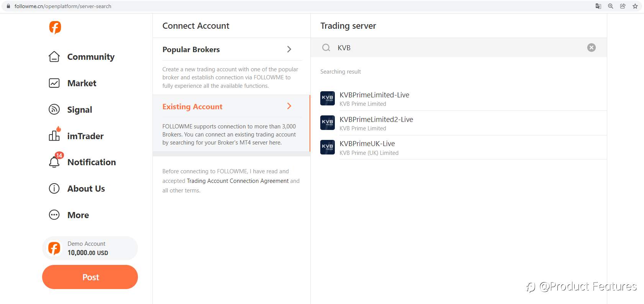The image size is (644, 304).
Task: Choose the KVBPrimeLimited2-Live server name
Action: (x=376, y=119)
